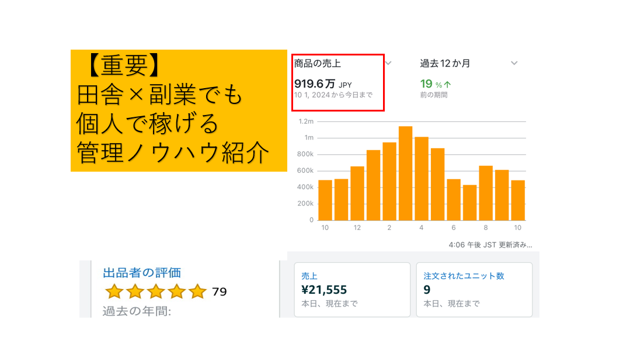644x355 pixels.
Task: Click the fifth gold rating star
Action: [x=198, y=291]
